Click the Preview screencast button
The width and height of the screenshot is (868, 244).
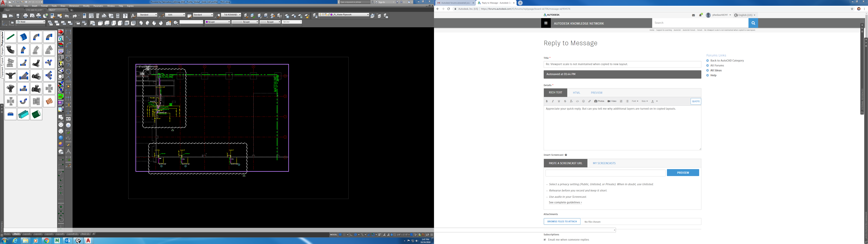point(683,172)
